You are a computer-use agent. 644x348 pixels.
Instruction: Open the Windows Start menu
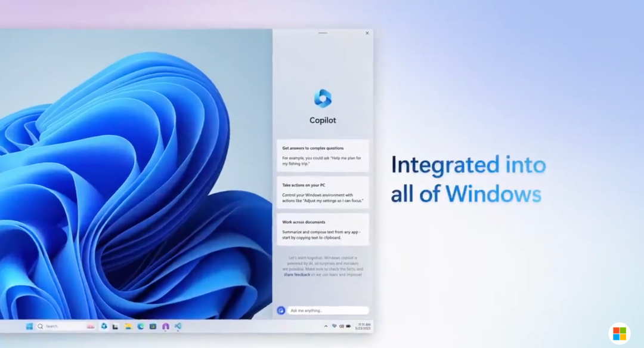29,326
